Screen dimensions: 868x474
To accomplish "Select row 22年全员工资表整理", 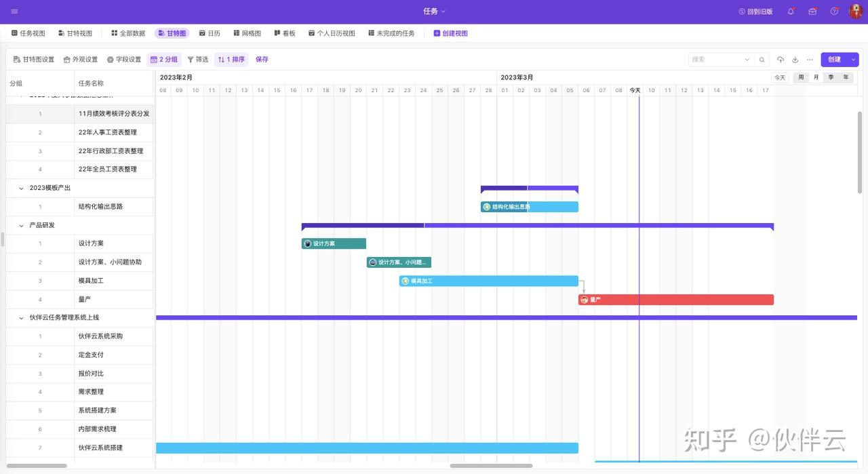I will [80, 170].
